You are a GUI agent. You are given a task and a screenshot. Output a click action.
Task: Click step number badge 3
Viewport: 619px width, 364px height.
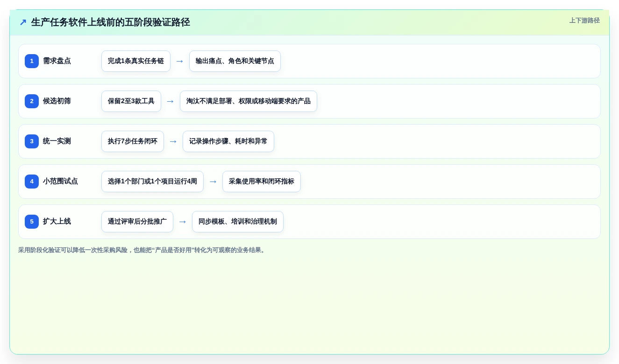[32, 141]
